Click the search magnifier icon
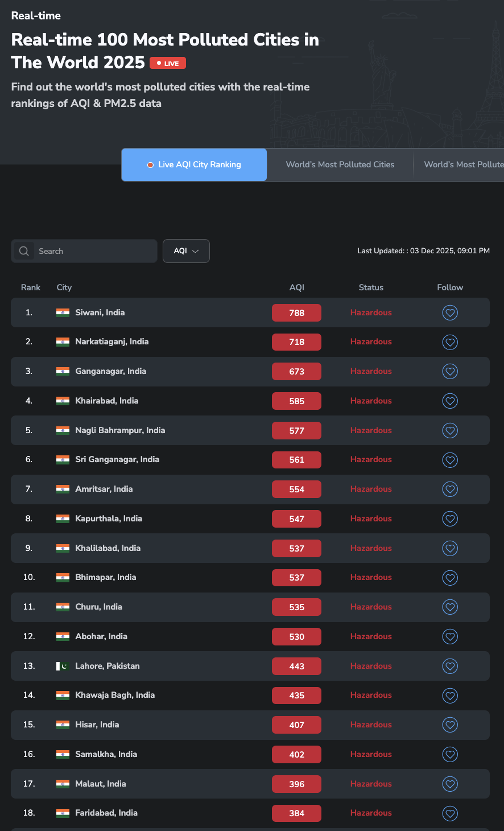Image resolution: width=504 pixels, height=831 pixels. (x=24, y=251)
